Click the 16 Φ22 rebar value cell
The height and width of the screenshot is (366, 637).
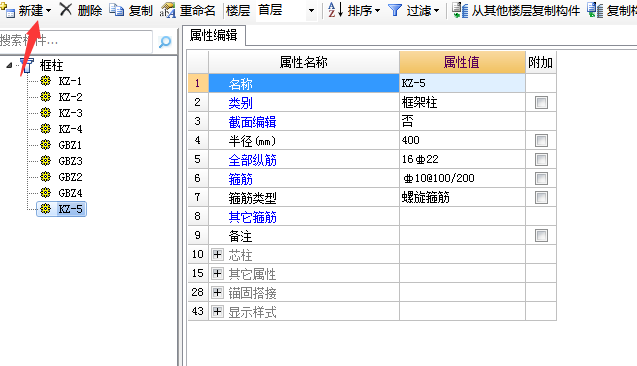(462, 159)
